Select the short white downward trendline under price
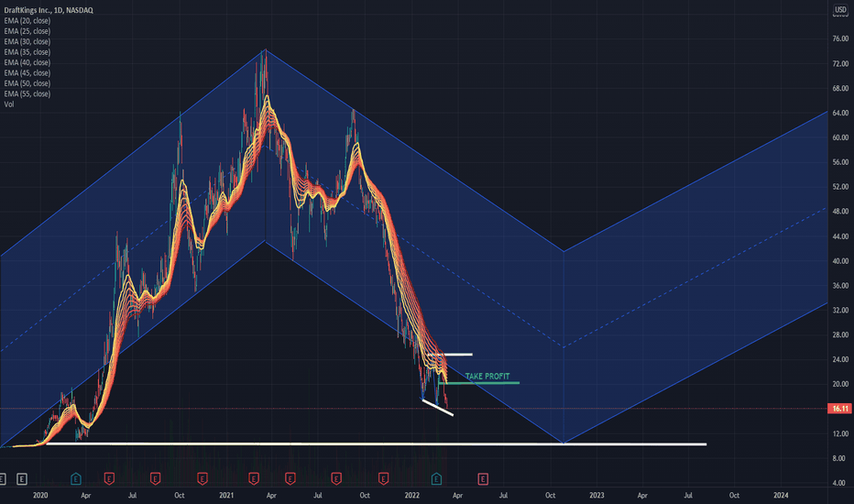 point(437,408)
